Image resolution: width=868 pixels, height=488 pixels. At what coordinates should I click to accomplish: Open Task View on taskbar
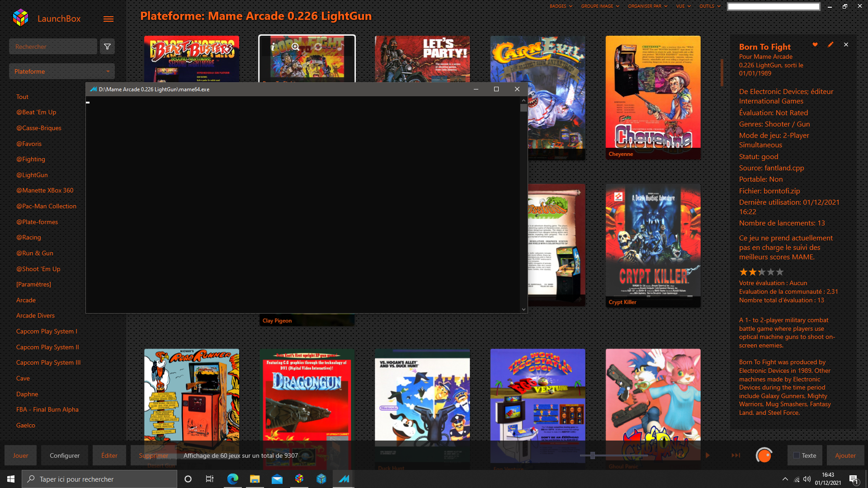click(x=210, y=479)
